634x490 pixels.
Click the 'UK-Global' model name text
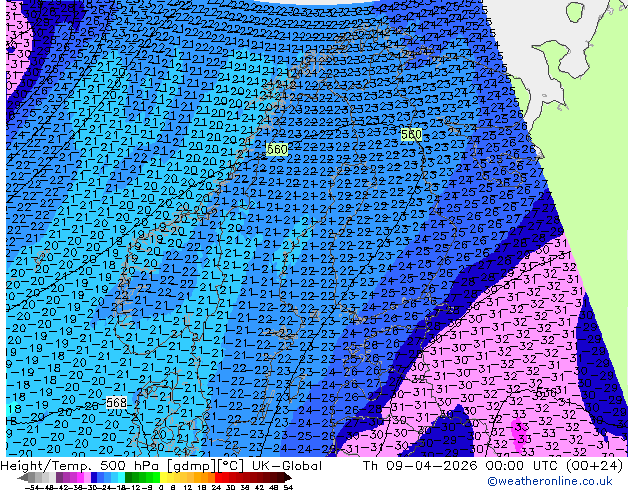pos(287,466)
